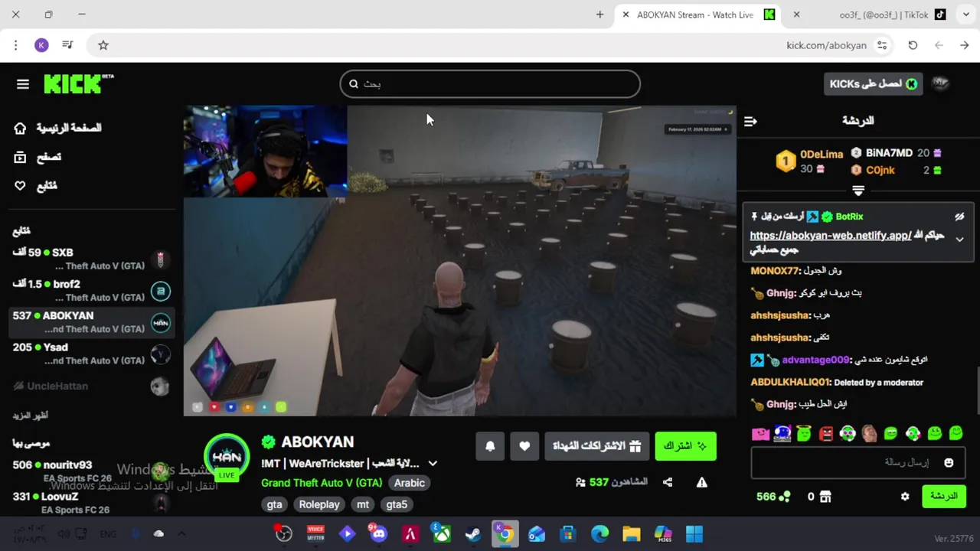Switch to ABOKYAN Stream browser tab
The image size is (980, 551).
click(x=695, y=15)
